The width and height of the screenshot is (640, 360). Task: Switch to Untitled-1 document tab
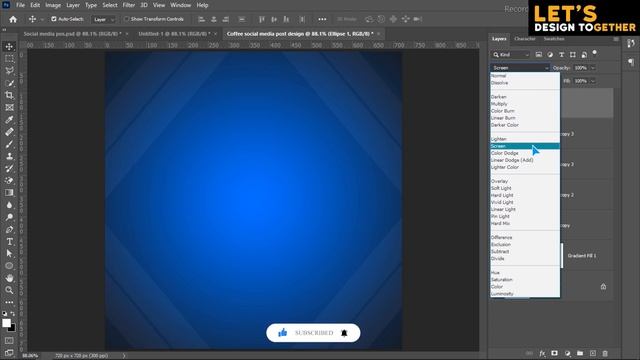click(174, 34)
